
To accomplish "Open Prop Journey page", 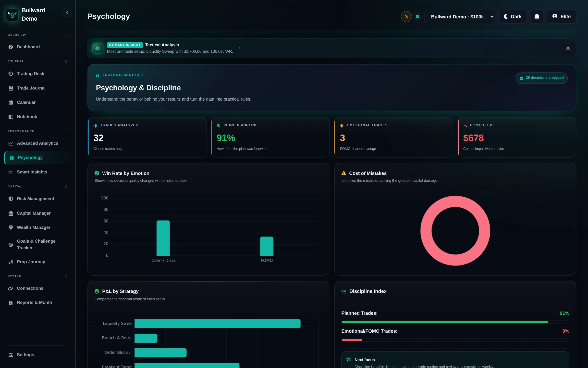I will pos(37,262).
